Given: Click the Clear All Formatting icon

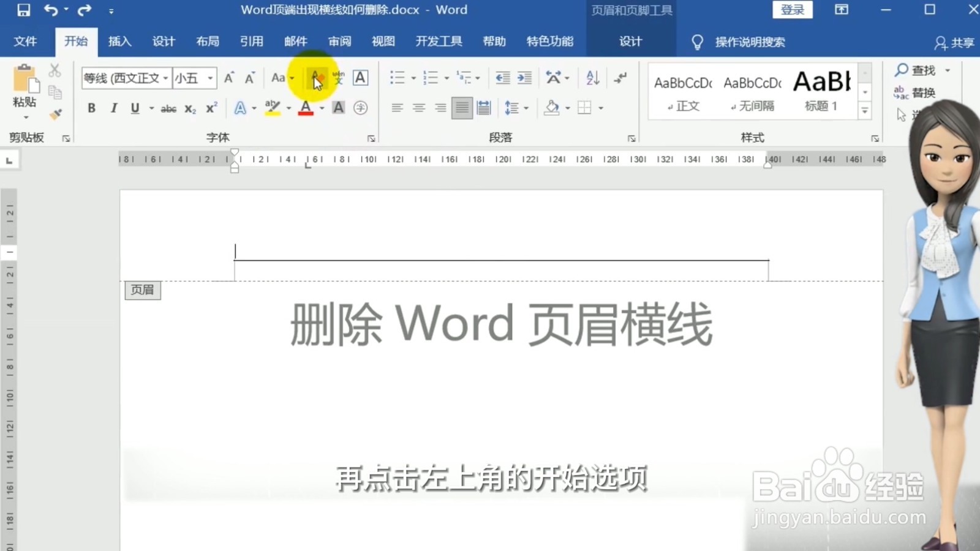Looking at the screenshot, I should 317,78.
